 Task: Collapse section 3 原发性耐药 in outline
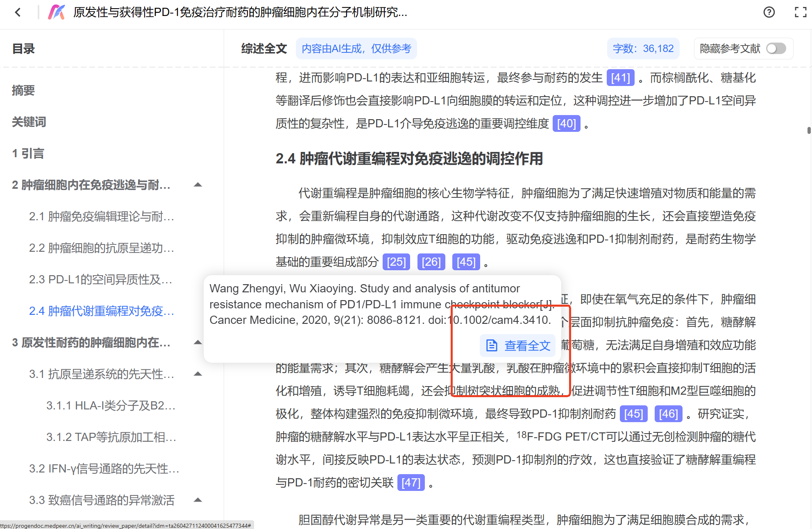[198, 342]
